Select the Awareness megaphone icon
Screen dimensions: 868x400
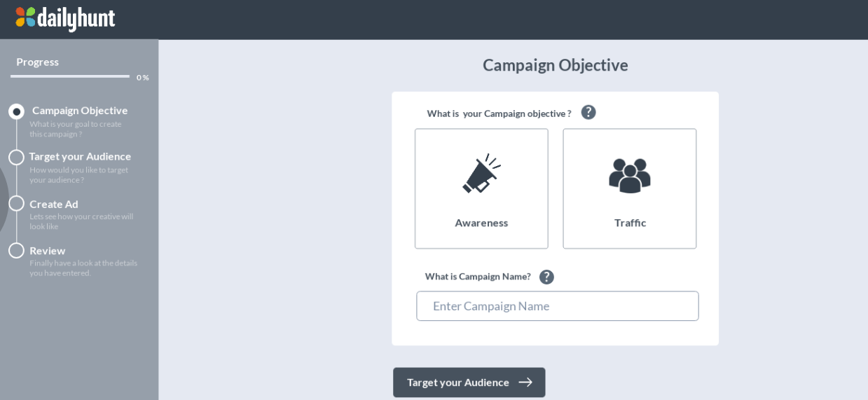(481, 173)
